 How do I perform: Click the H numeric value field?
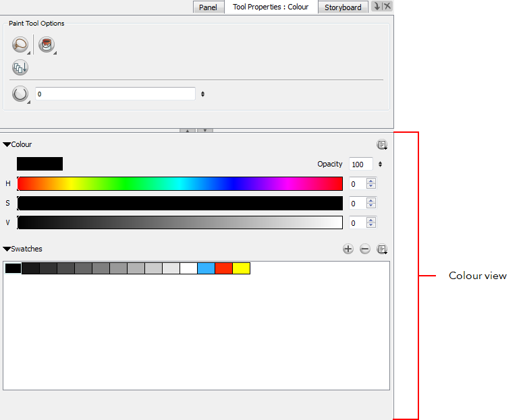[x=358, y=184]
